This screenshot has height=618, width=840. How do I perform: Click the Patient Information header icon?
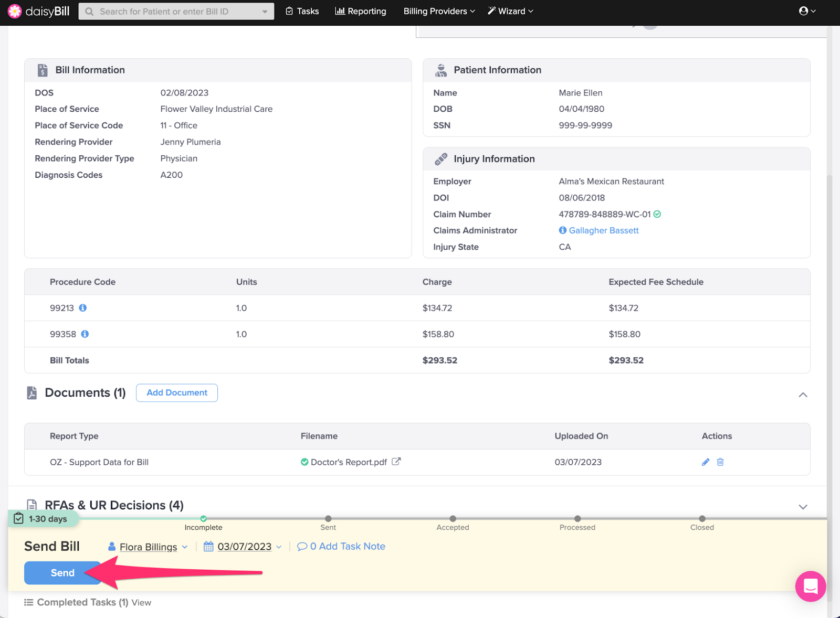point(441,70)
